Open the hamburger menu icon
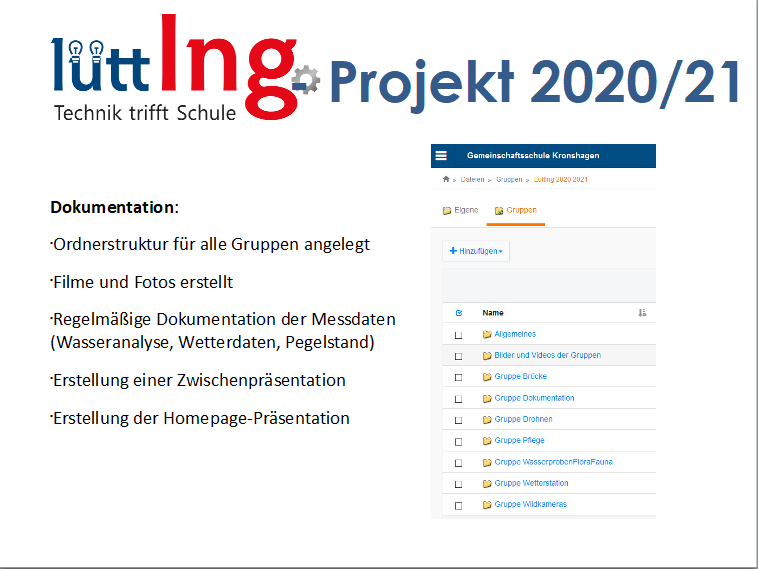 pos(441,156)
